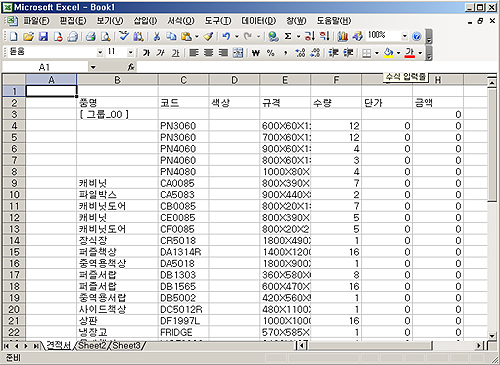Open the Chart Wizard
Viewport: 500px width, 365px height.
tap(342, 36)
